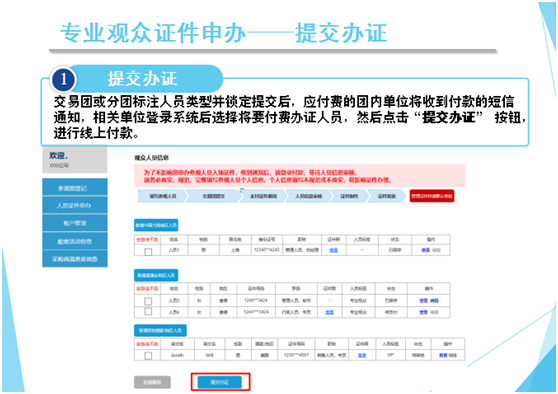Click the 观众人员信息 heading
This screenshot has width=558, height=394.
point(152,158)
